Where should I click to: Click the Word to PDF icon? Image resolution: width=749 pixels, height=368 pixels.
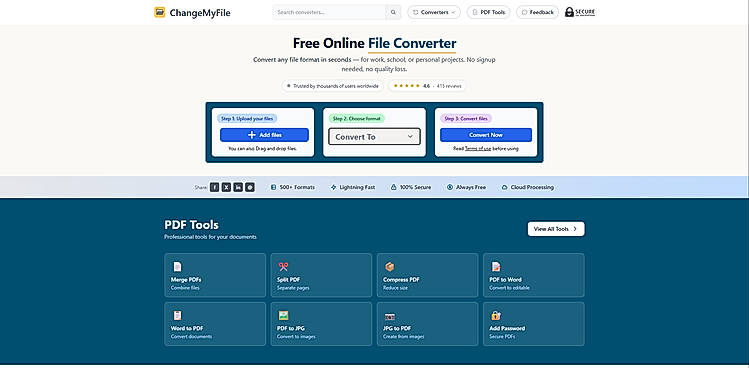(177, 315)
